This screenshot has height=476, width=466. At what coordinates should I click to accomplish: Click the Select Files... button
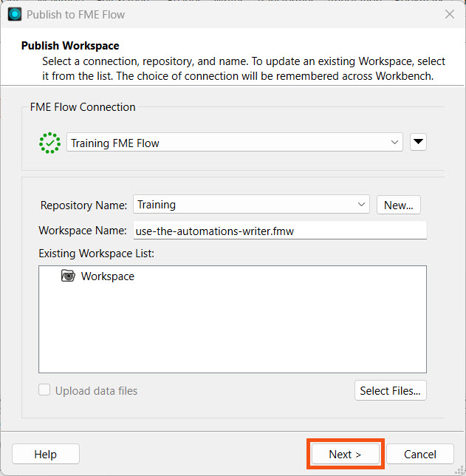point(390,390)
